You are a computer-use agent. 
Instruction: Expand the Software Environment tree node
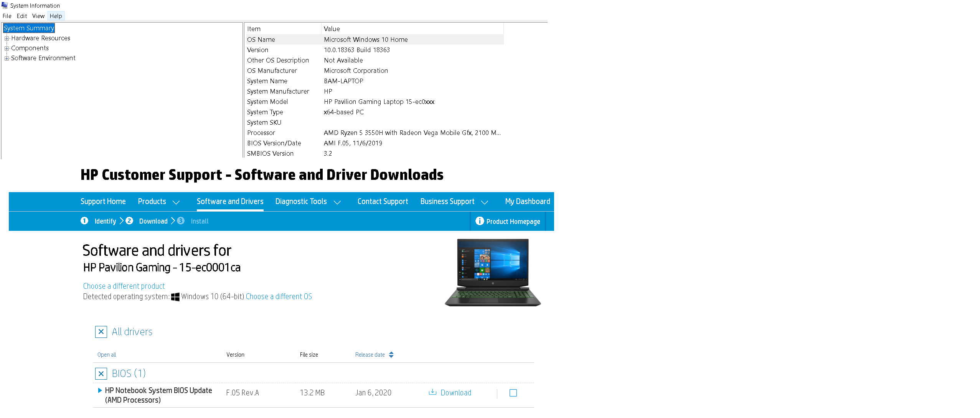7,58
